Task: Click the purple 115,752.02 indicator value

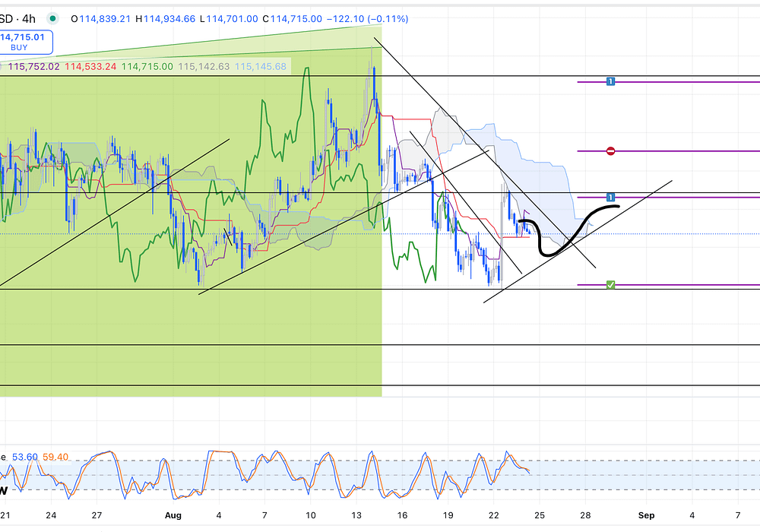Action: pos(33,67)
